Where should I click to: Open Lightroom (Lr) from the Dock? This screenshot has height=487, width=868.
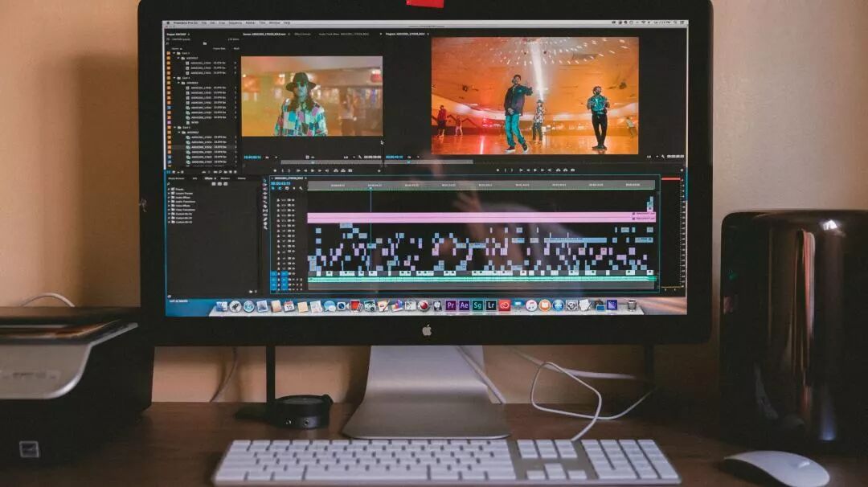(490, 305)
